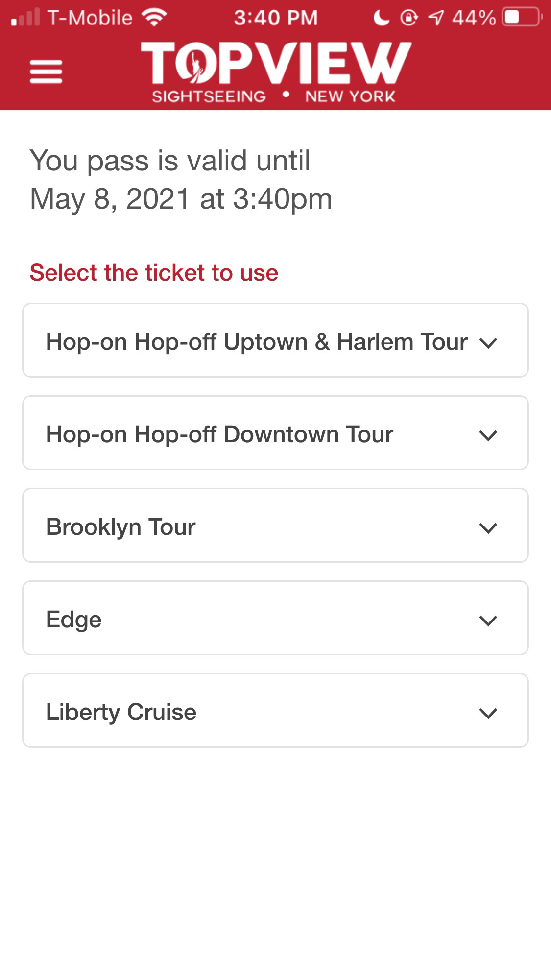
Task: Expand the Brooklyn Tour chevron arrow
Action: 488,528
